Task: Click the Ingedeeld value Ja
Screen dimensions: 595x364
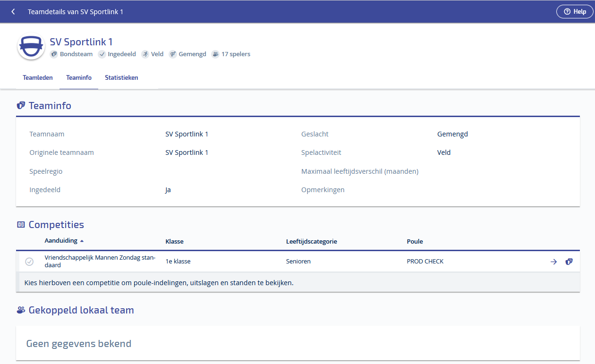Action: point(168,190)
